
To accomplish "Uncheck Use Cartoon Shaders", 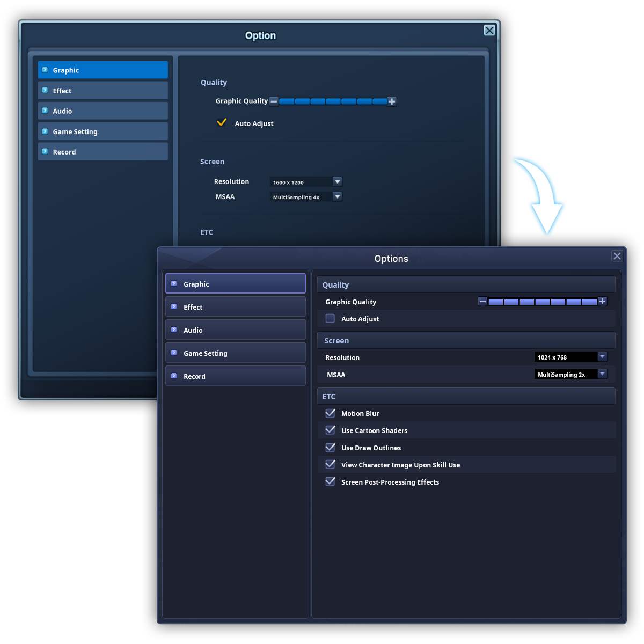I will [x=331, y=430].
